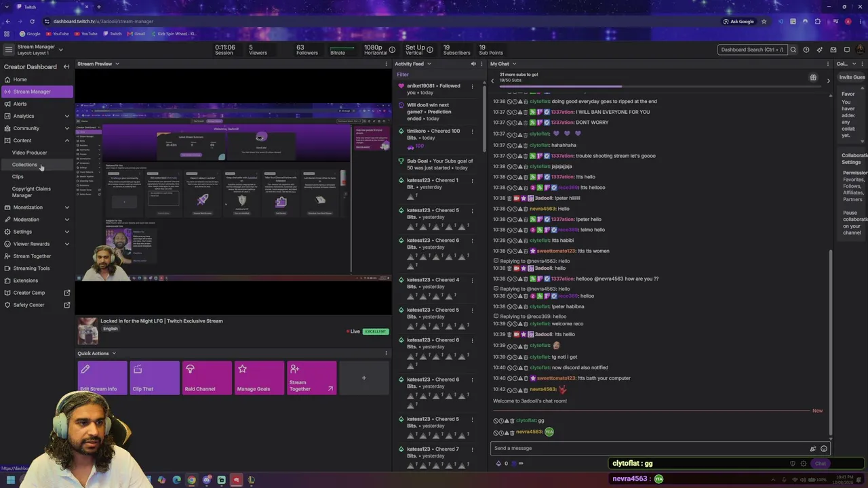Open the Activity Feed panel dropdown

click(x=429, y=64)
